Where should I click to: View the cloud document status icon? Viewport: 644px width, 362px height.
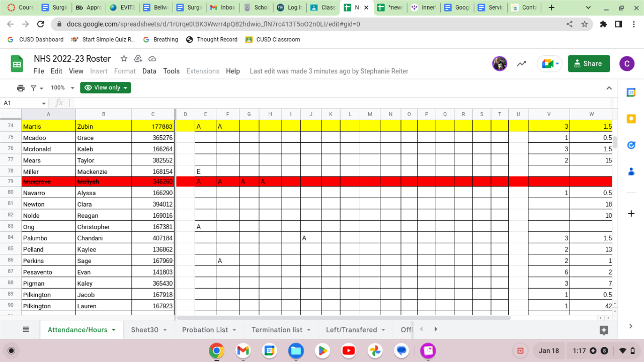(x=152, y=59)
